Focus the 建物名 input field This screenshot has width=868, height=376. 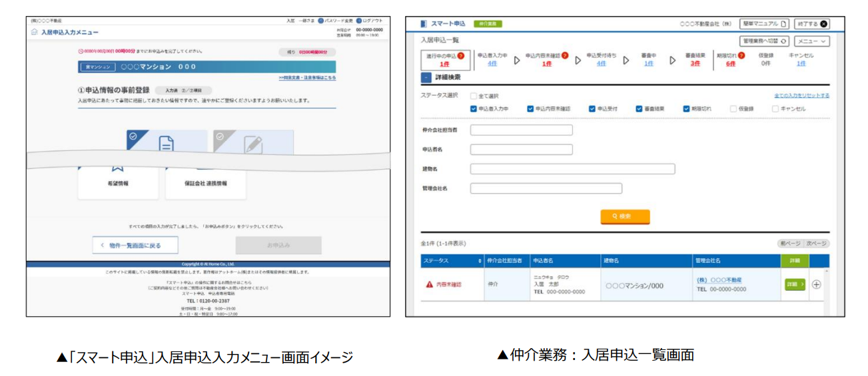pyautogui.click(x=573, y=169)
